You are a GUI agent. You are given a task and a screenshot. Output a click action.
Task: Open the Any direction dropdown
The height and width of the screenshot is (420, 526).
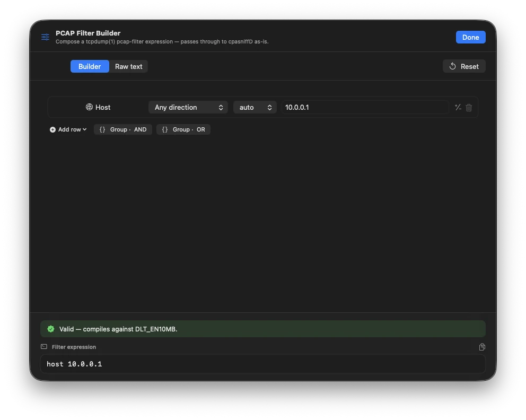tap(188, 107)
